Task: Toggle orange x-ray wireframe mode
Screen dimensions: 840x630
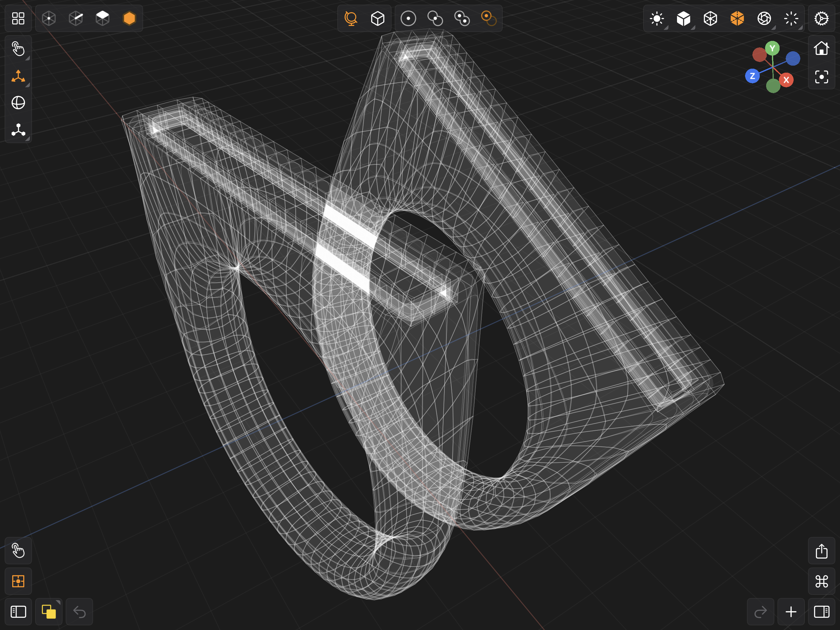Action: pos(737,18)
